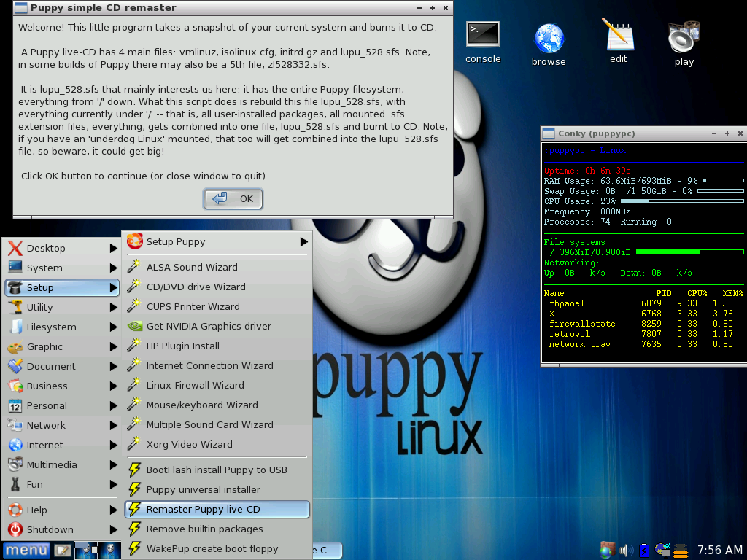The image size is (747, 560).
Task: Launch Internet Connection Wizard
Action: click(217, 366)
